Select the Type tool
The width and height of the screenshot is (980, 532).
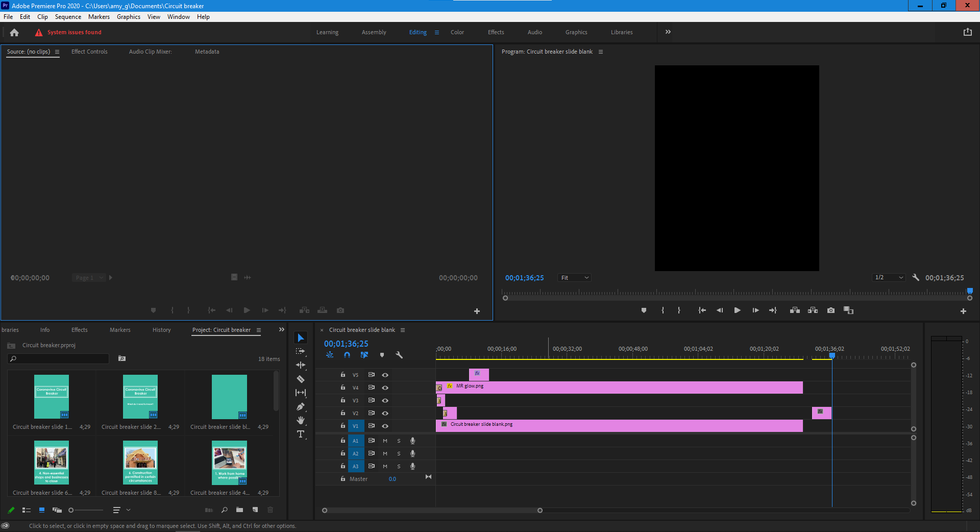pos(301,434)
